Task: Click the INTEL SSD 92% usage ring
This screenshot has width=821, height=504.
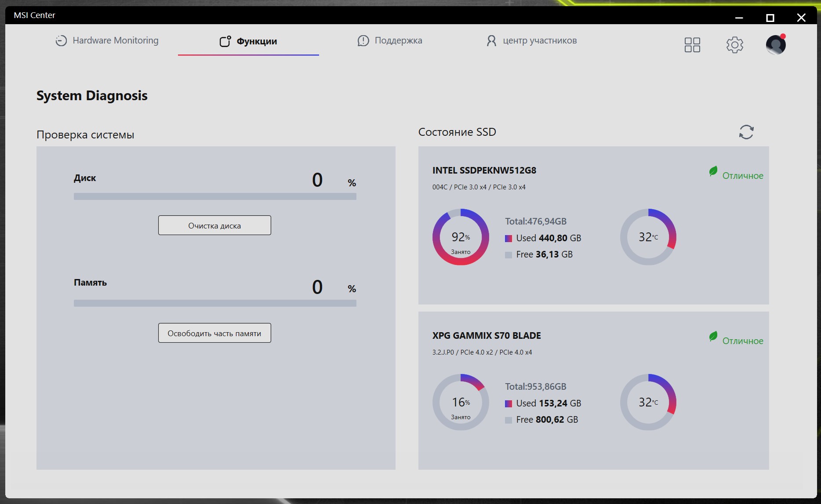Action: pyautogui.click(x=461, y=237)
